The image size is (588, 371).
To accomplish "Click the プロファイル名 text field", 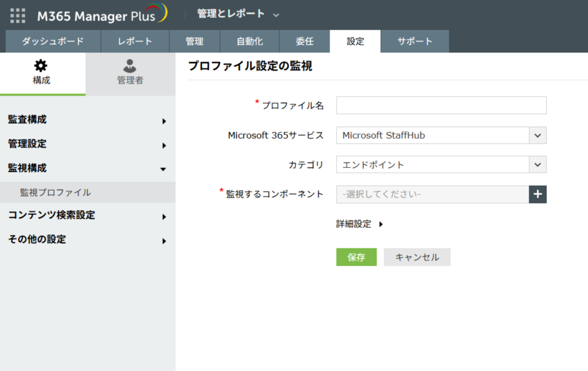I will tap(441, 105).
